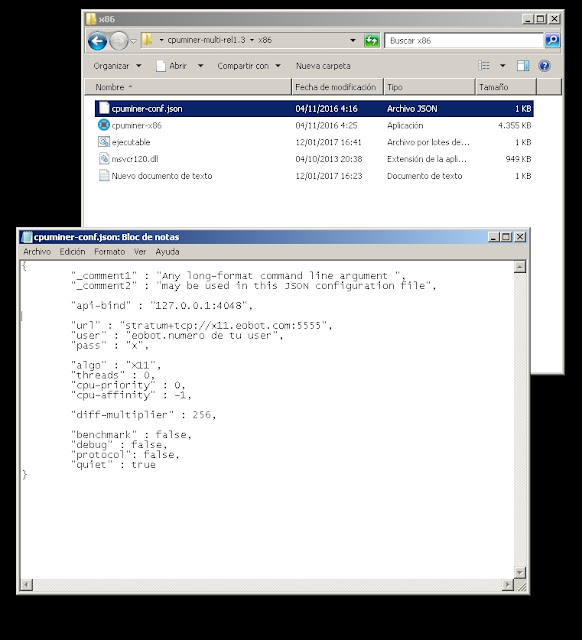Screen dimensions: 582x640
Task: Toggle the preview pane icon
Action: tap(523, 66)
